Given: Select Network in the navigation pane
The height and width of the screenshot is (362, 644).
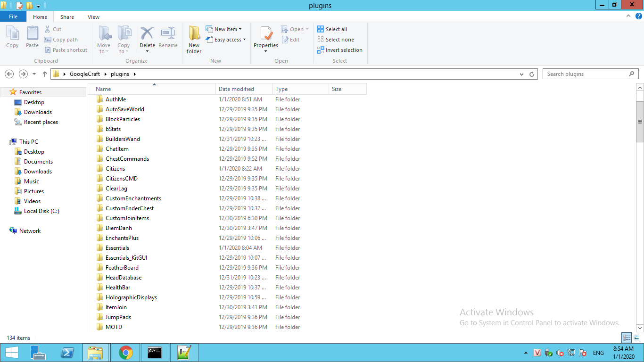Looking at the screenshot, I should pos(30,231).
